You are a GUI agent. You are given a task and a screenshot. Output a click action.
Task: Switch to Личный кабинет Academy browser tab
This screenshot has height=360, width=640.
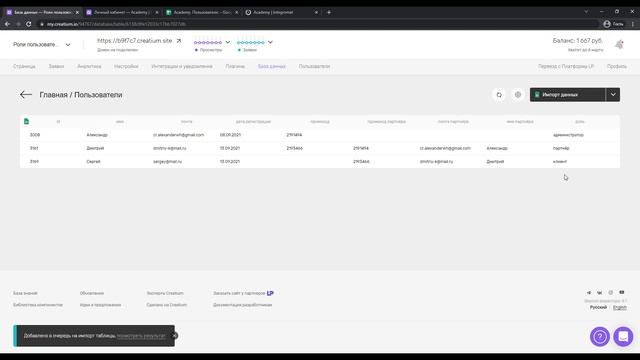tap(121, 12)
